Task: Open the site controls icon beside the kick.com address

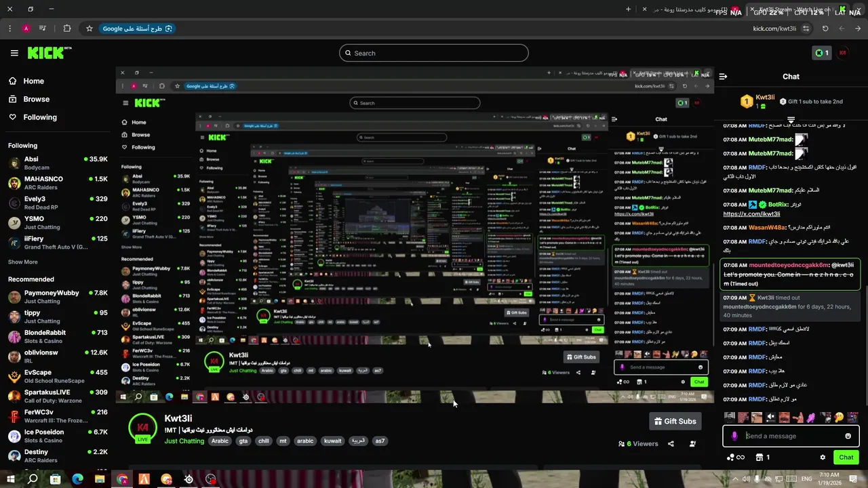Action: [806, 28]
